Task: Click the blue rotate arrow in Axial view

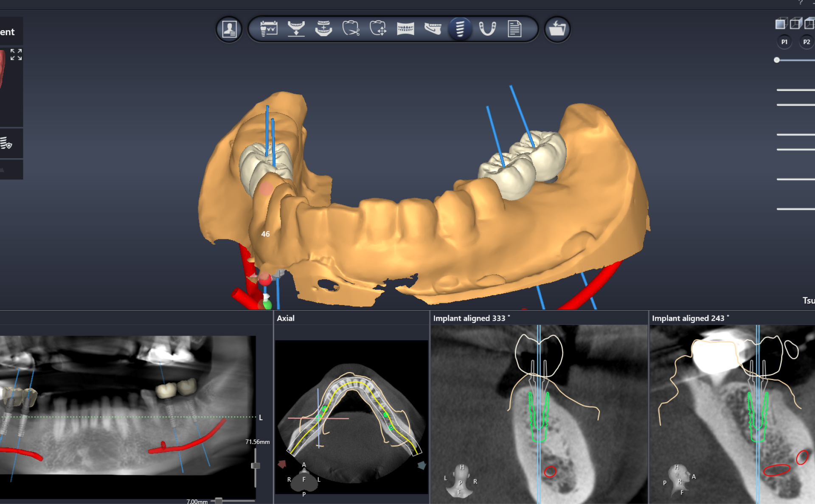Action: pyautogui.click(x=422, y=465)
